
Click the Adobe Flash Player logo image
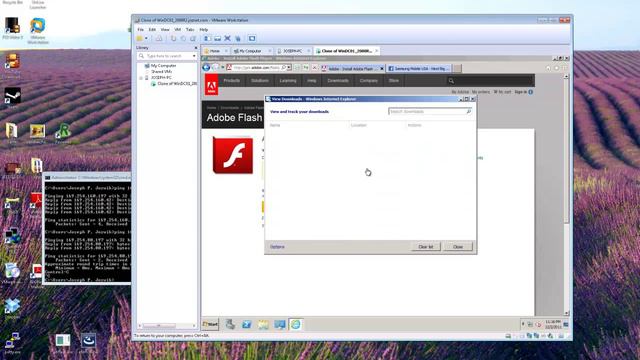pos(233,155)
